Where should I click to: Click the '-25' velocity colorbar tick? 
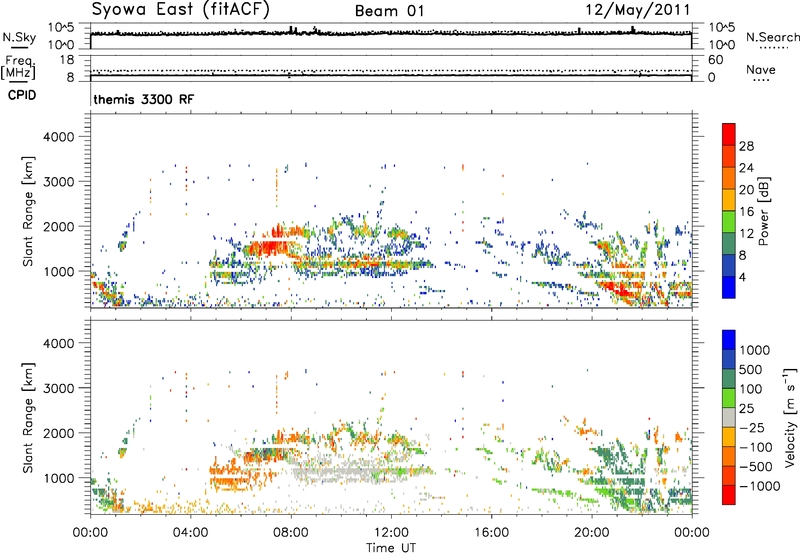(x=752, y=428)
